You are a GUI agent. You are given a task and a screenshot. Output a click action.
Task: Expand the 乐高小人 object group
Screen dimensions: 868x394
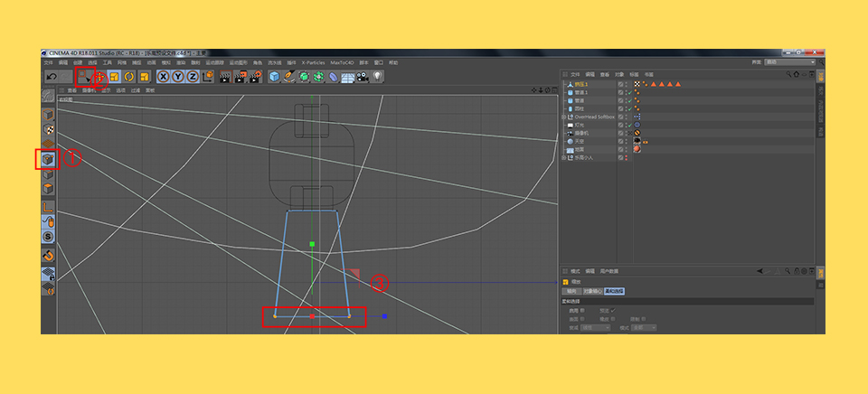563,158
